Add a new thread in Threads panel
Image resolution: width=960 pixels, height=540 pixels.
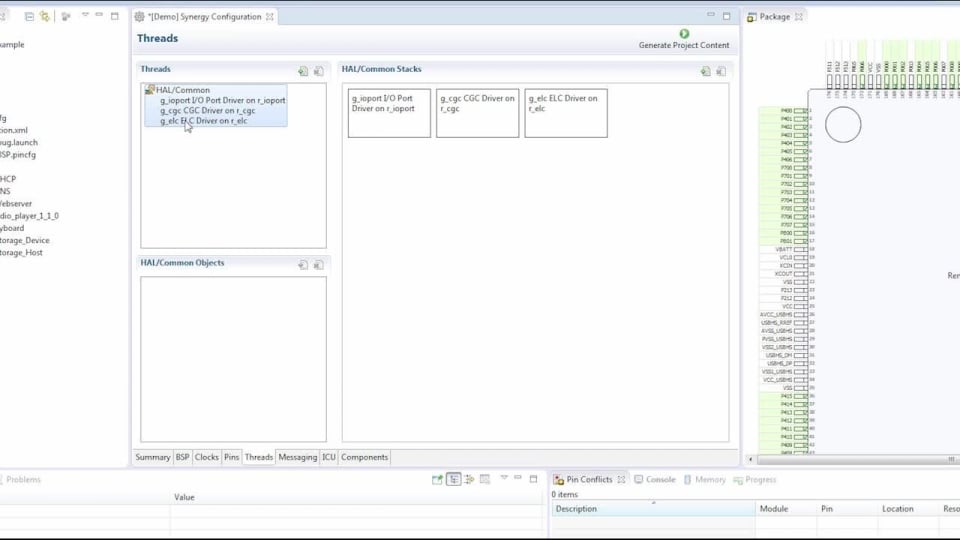tap(303, 71)
